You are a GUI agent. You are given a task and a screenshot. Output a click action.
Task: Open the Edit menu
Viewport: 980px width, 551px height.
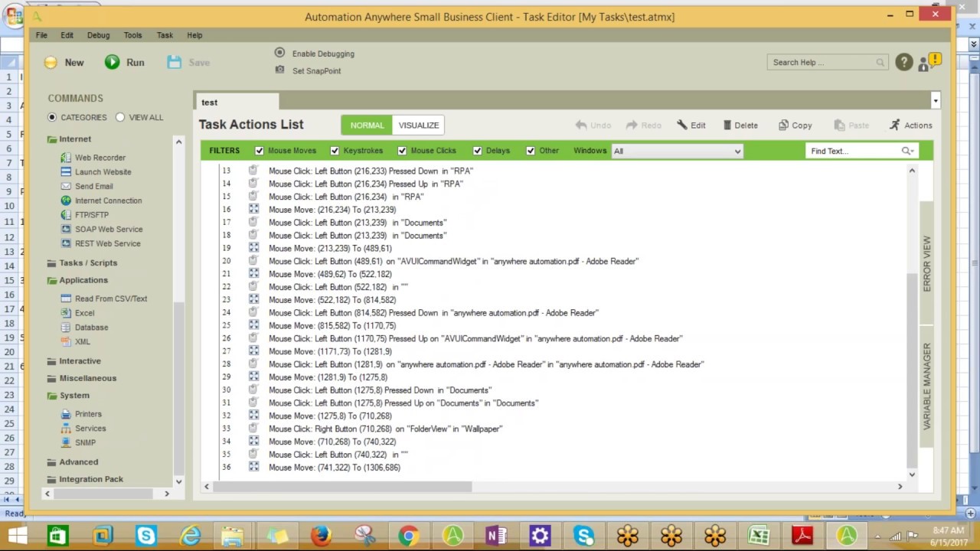[67, 35]
